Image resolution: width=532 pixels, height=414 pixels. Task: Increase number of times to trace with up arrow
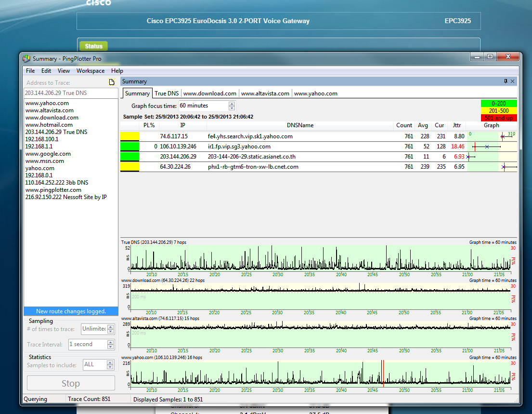111,327
